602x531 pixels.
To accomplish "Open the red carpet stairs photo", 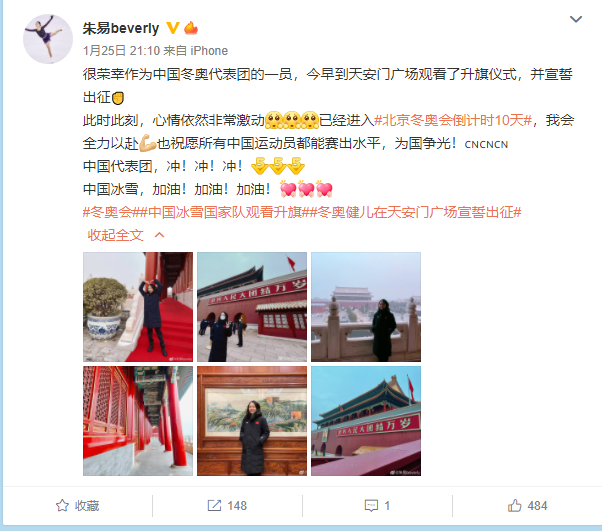I will pyautogui.click(x=138, y=307).
